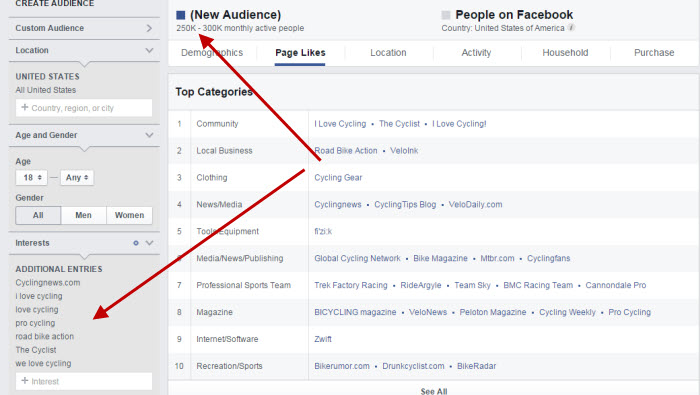Open the BikeRadar link
The height and width of the screenshot is (395, 700).
(x=476, y=366)
